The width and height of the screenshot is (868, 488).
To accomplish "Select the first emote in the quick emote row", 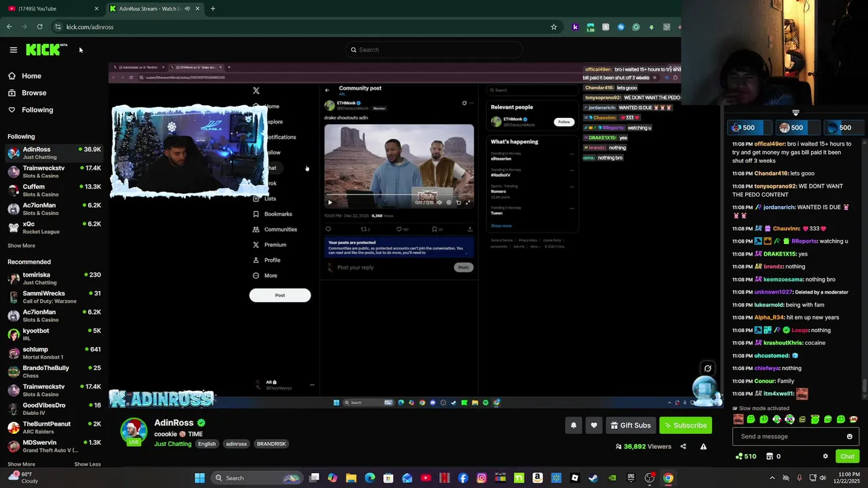I will [x=738, y=420].
